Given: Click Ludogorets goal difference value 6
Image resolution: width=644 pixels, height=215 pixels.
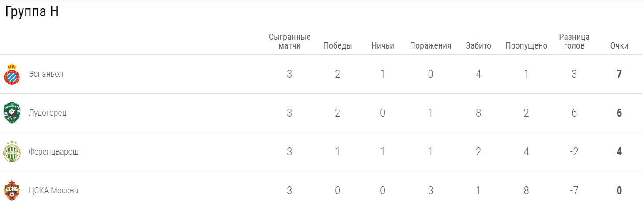Looking at the screenshot, I should click(x=574, y=113).
